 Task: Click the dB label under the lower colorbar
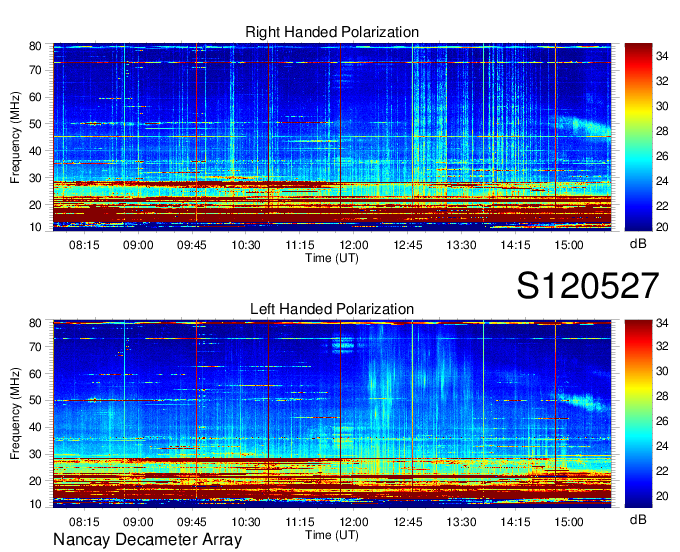(x=638, y=519)
